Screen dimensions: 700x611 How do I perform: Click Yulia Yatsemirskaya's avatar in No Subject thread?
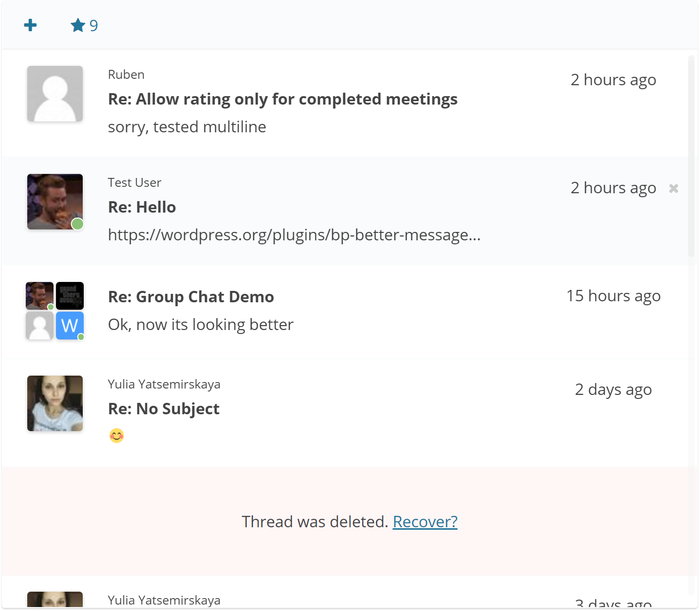55,403
